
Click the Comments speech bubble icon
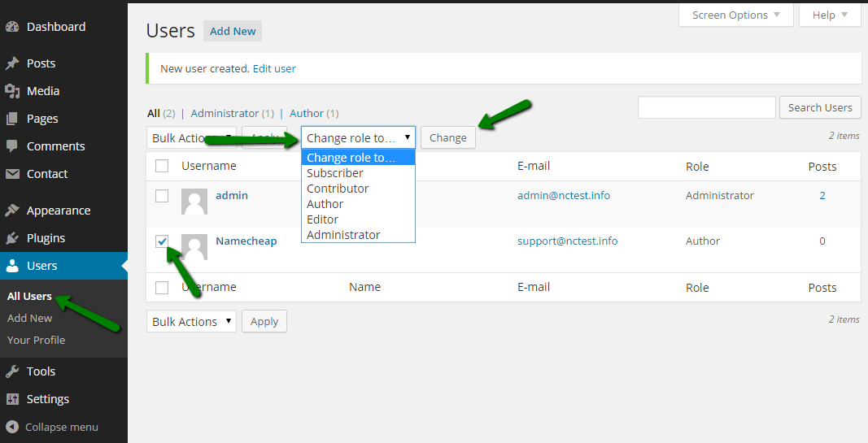pos(12,146)
